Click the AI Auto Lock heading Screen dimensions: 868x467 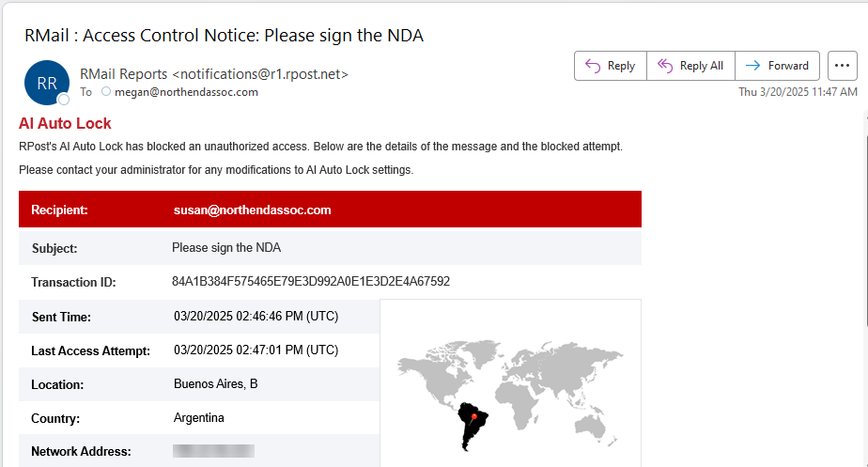click(x=65, y=123)
